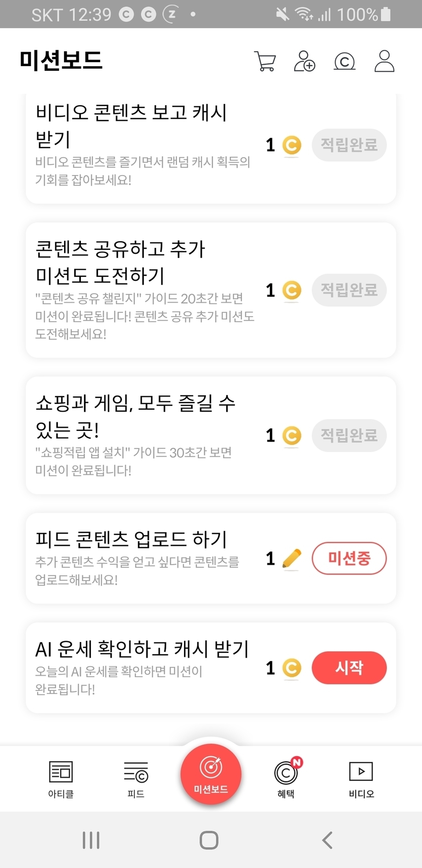Tap the coin icon on 쇼핑과 게임 mission

291,436
